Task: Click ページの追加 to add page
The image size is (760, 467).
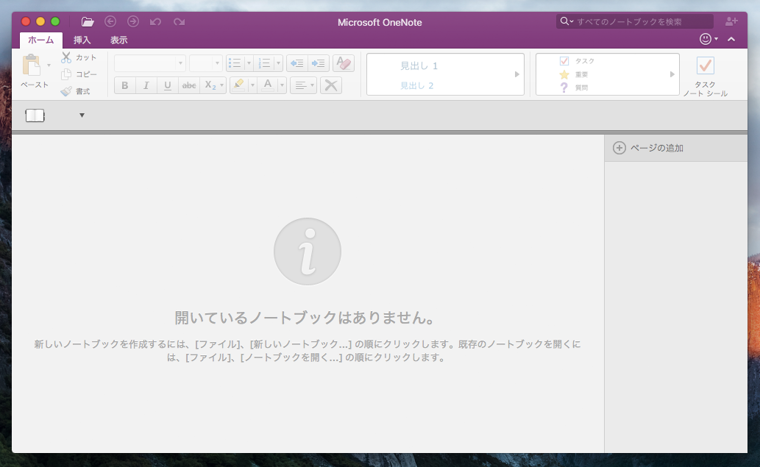Action: 649,148
